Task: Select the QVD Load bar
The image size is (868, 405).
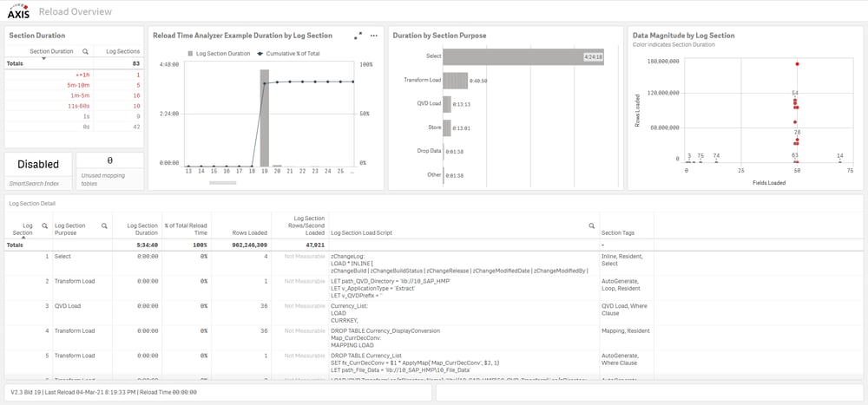Action: 447,103
